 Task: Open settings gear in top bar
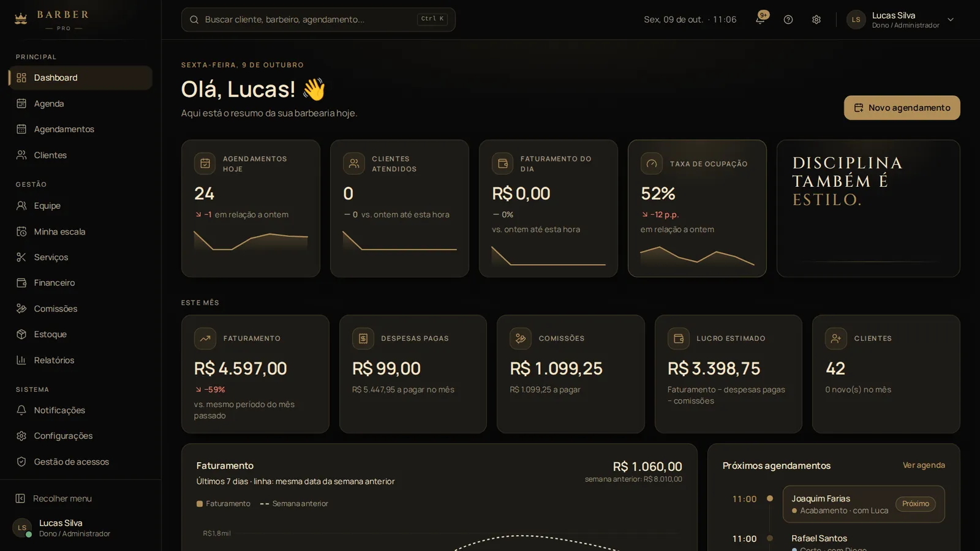coord(816,20)
